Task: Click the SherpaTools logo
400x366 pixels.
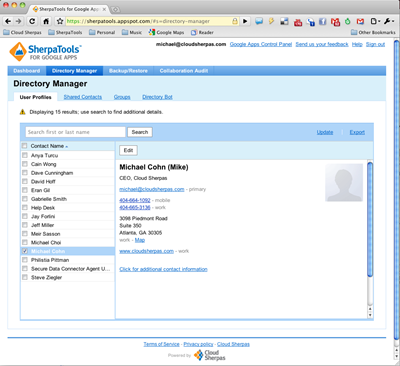Action: point(45,52)
